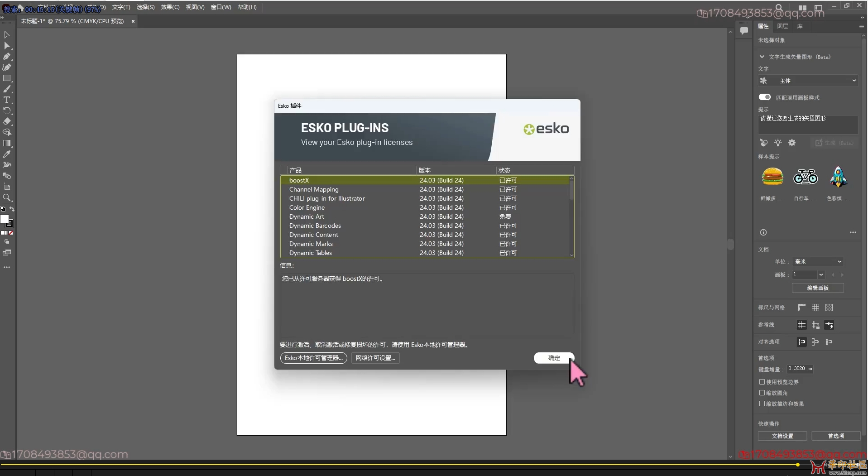The width and height of the screenshot is (868, 476).
Task: Open more options ellipsis in generate section
Action: pos(853,232)
